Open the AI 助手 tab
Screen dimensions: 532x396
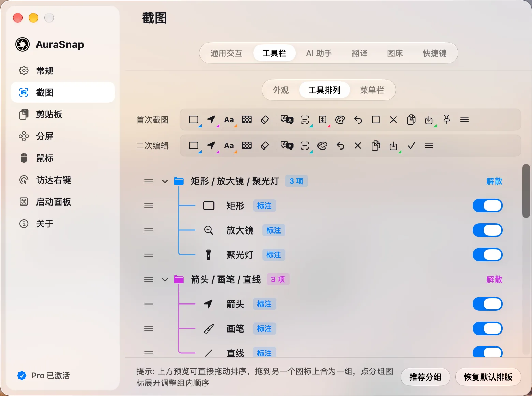point(319,53)
